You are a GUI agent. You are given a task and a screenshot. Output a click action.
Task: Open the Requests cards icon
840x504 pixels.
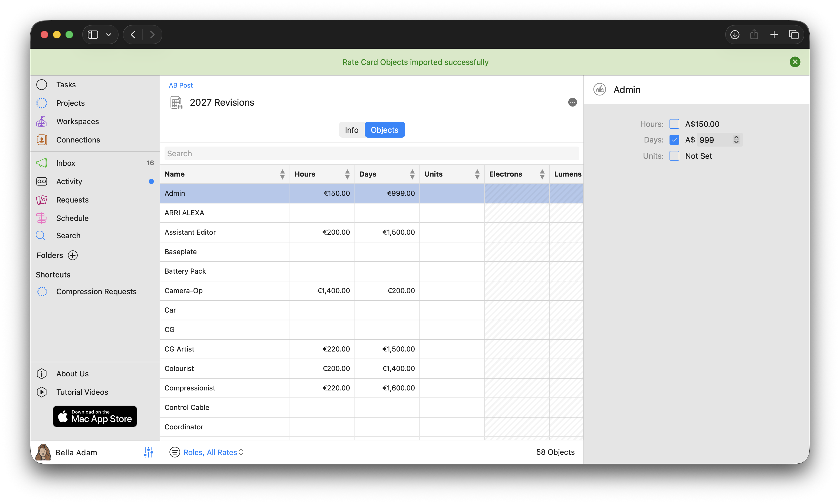[41, 200]
